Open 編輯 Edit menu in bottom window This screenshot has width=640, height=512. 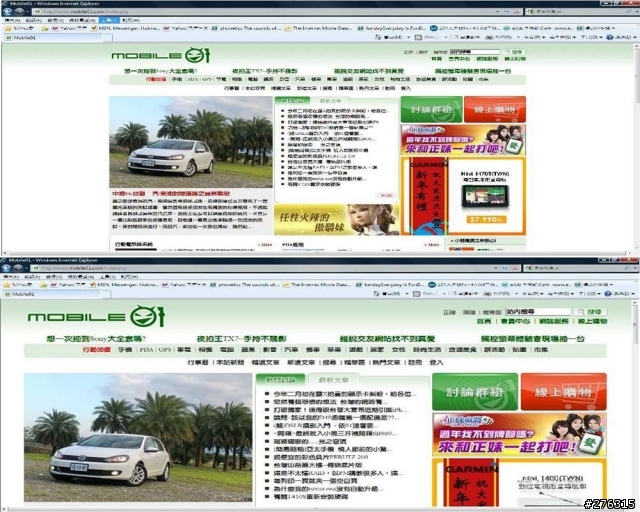click(x=33, y=277)
